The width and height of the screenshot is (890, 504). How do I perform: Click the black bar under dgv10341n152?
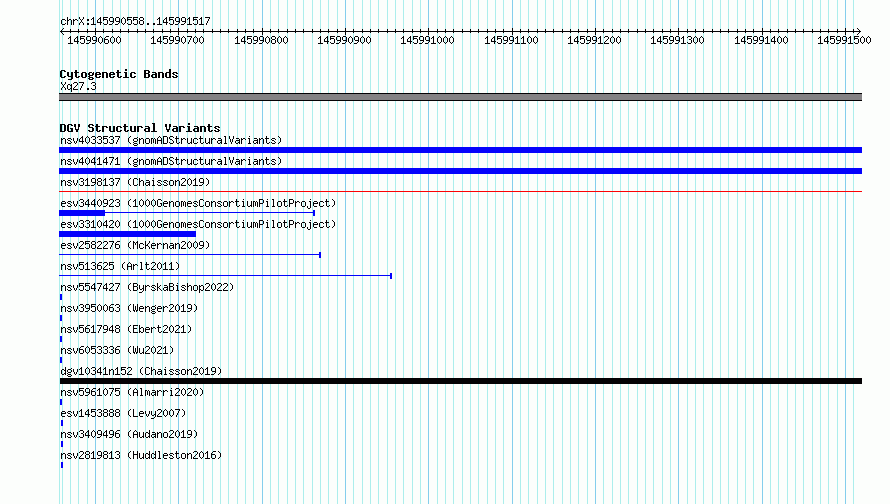click(x=460, y=381)
